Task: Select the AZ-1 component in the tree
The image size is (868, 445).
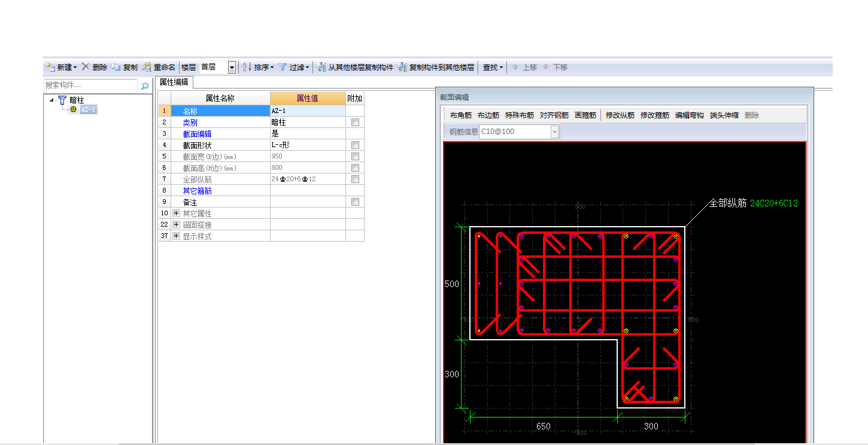Action: coord(88,109)
